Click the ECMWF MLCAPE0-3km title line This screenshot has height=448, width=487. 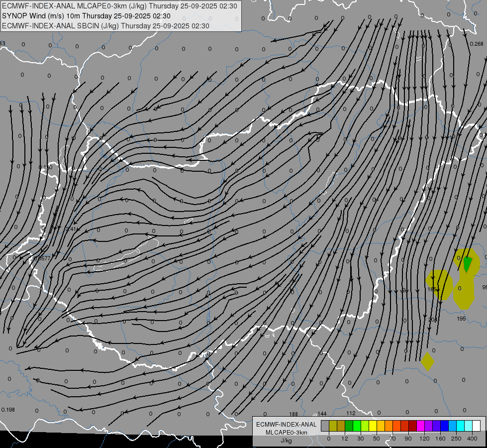pyautogui.click(x=119, y=6)
